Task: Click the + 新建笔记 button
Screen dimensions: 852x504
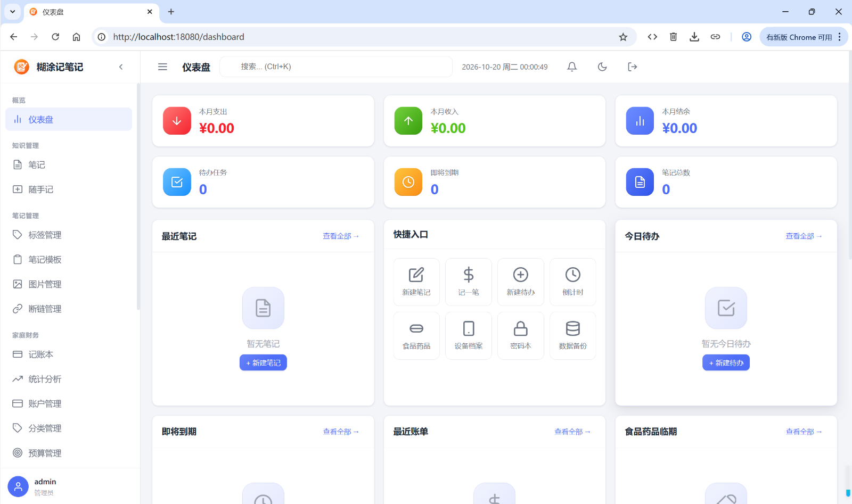Action: tap(263, 362)
